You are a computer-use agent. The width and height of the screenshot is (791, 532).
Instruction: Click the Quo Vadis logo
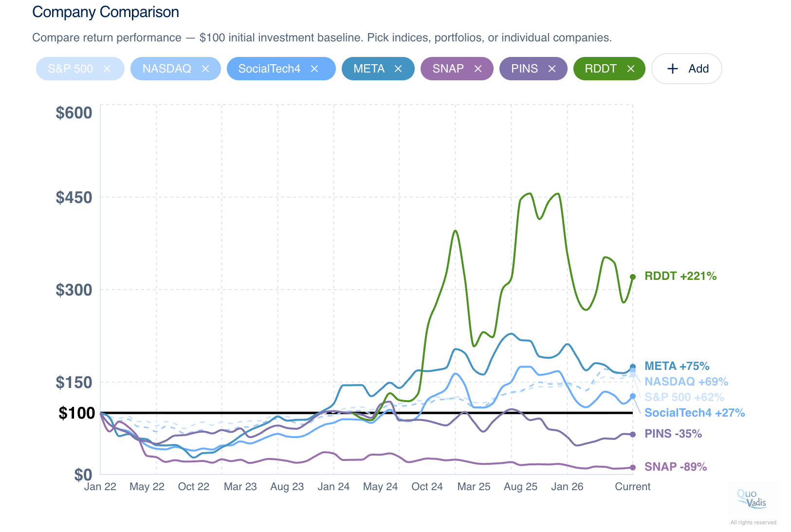click(752, 499)
